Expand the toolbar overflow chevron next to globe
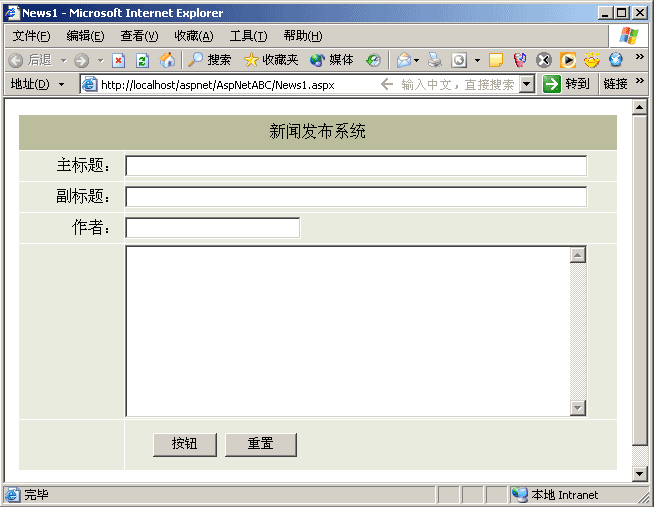 (639, 57)
